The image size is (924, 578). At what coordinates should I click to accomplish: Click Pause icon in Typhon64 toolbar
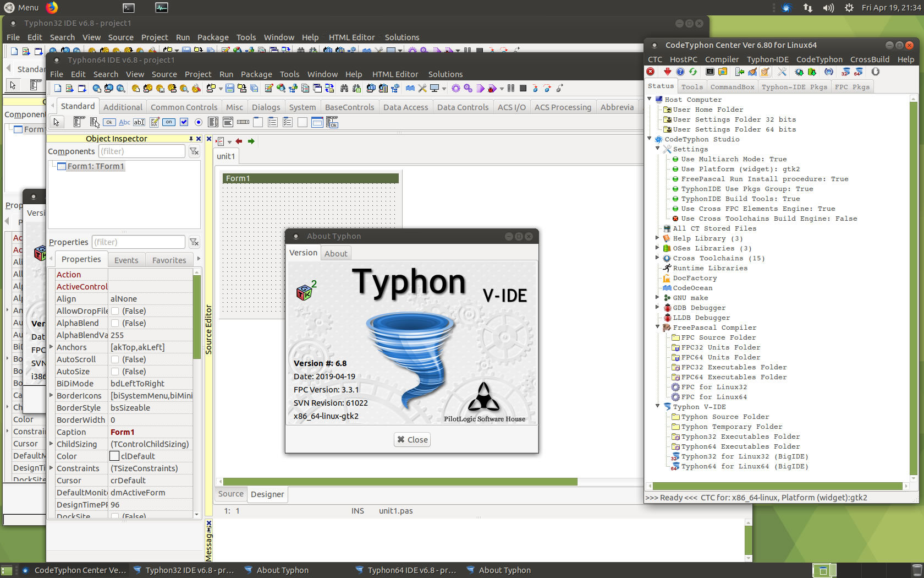pos(511,88)
